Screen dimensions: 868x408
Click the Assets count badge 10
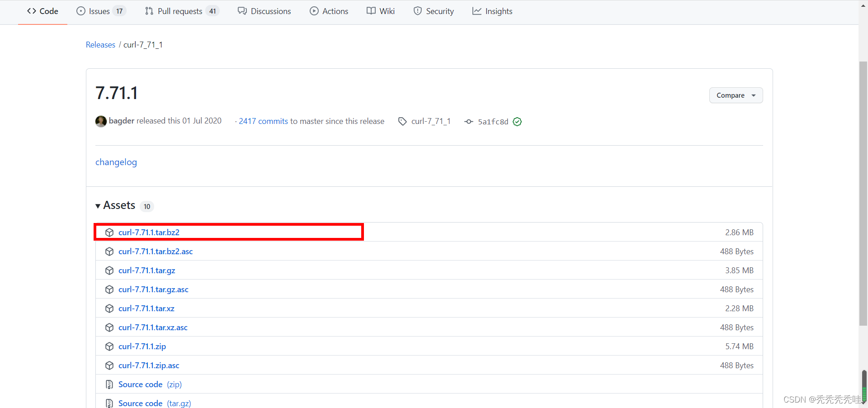pos(147,206)
